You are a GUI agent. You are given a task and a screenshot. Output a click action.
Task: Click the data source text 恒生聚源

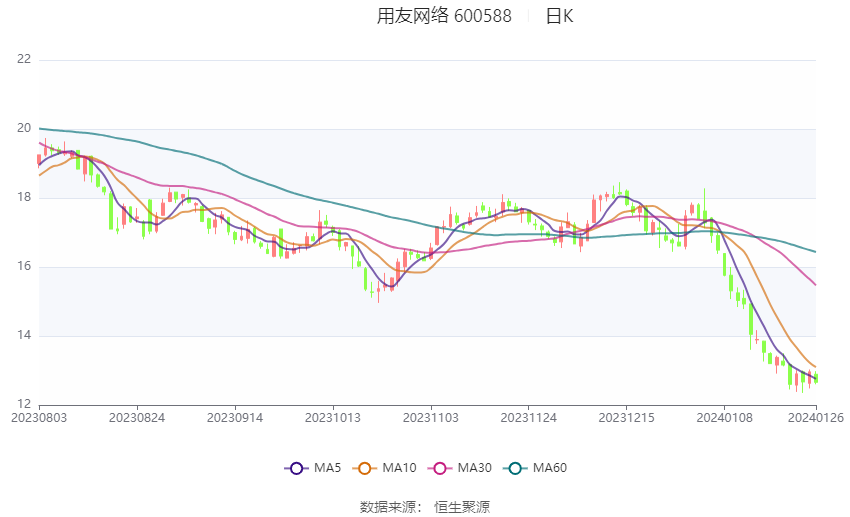[x=462, y=507]
